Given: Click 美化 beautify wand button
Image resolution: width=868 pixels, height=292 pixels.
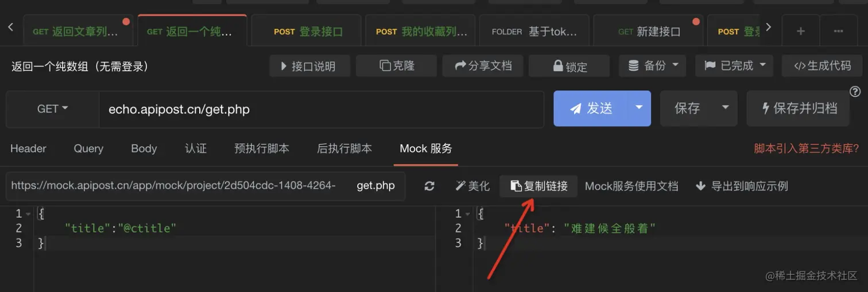Looking at the screenshot, I should tap(472, 186).
